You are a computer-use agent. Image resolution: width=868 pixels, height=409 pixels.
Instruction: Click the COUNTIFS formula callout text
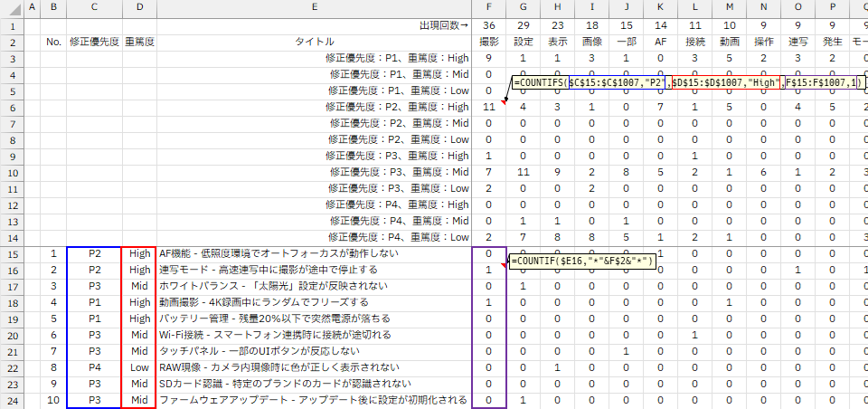click(689, 83)
